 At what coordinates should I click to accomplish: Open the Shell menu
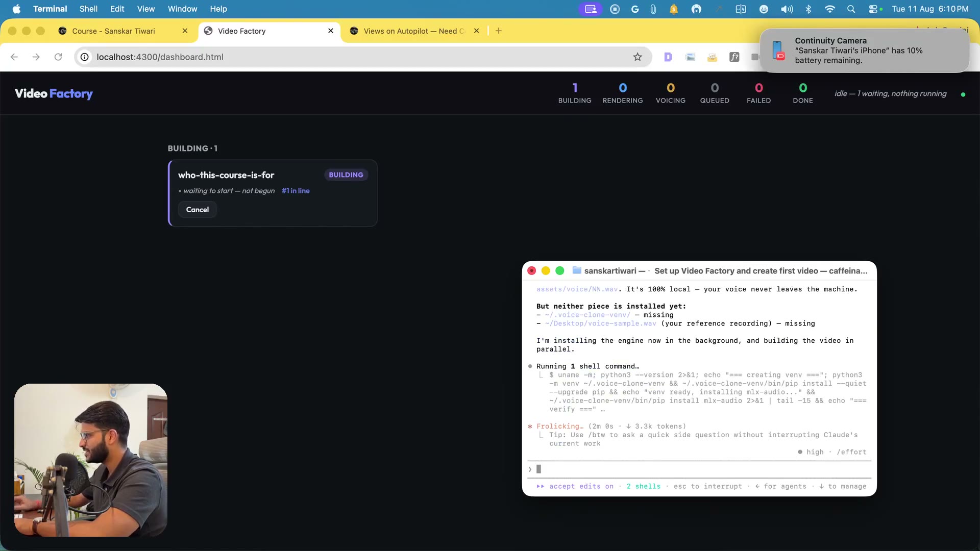click(88, 9)
